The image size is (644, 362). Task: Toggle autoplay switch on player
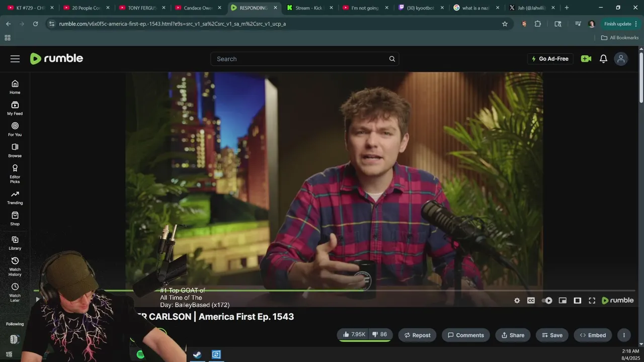[547, 301]
